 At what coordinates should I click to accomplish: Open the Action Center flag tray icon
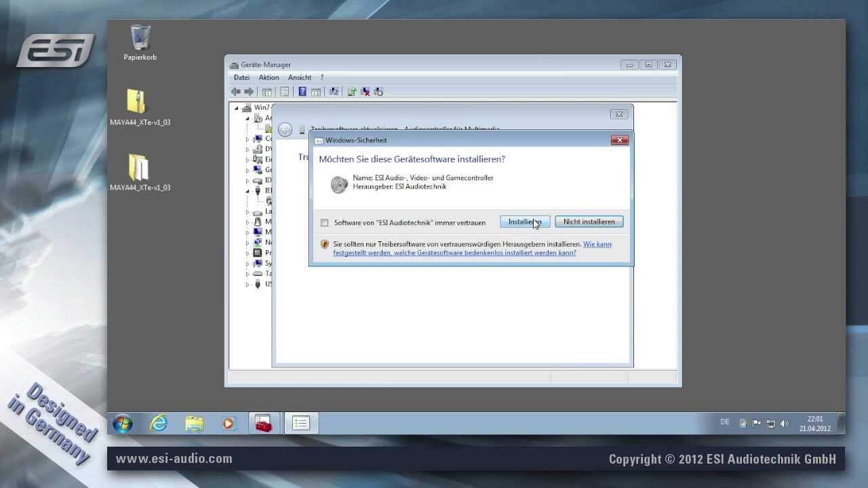click(x=757, y=424)
